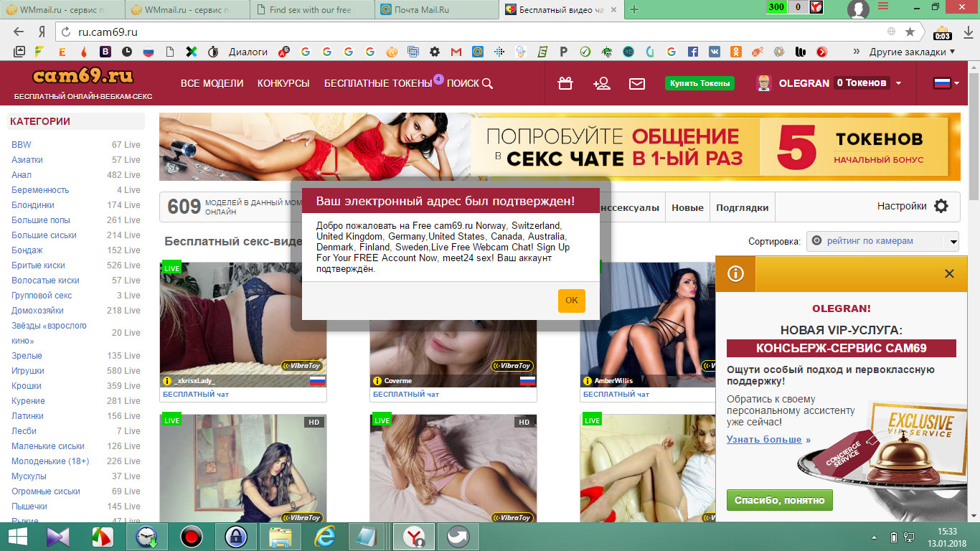Open the 'Диалоги' bookmark
This screenshot has width=980, height=551.
pos(248,52)
